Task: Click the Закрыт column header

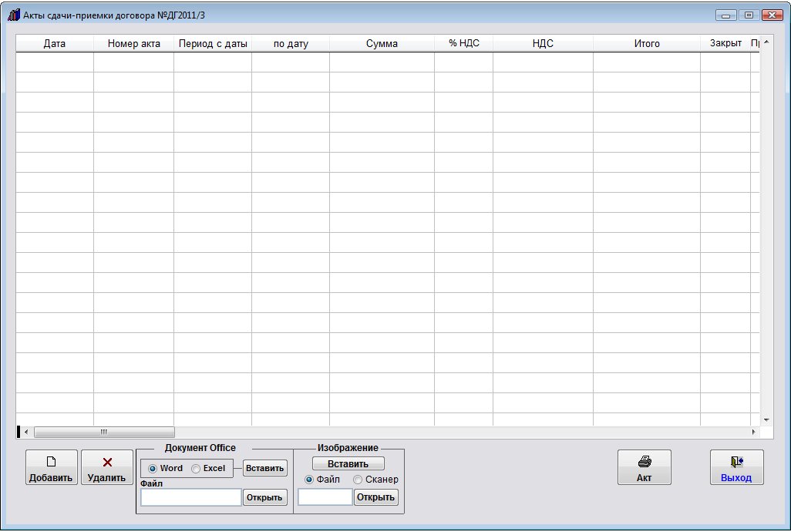Action: [725, 43]
